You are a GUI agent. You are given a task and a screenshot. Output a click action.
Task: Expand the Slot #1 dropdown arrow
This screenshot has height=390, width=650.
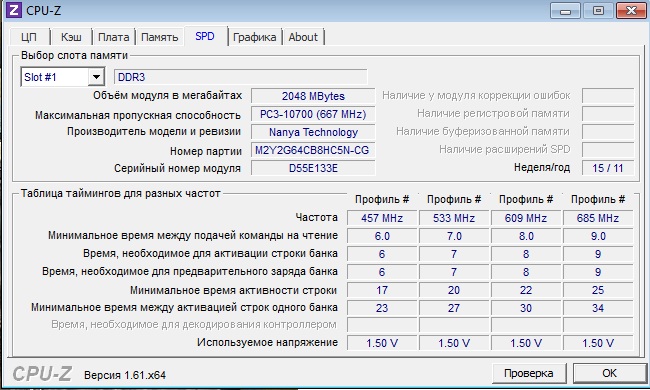(x=96, y=77)
